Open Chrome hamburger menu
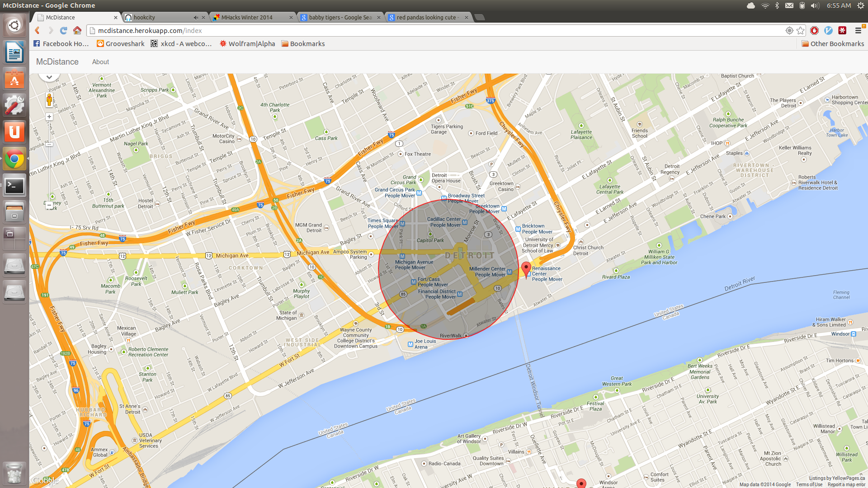 coord(858,31)
